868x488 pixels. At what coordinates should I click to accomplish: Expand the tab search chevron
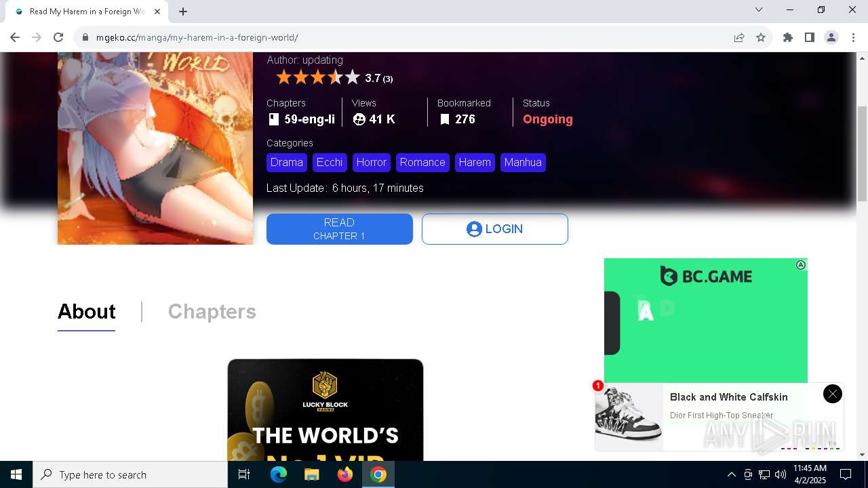coord(759,9)
